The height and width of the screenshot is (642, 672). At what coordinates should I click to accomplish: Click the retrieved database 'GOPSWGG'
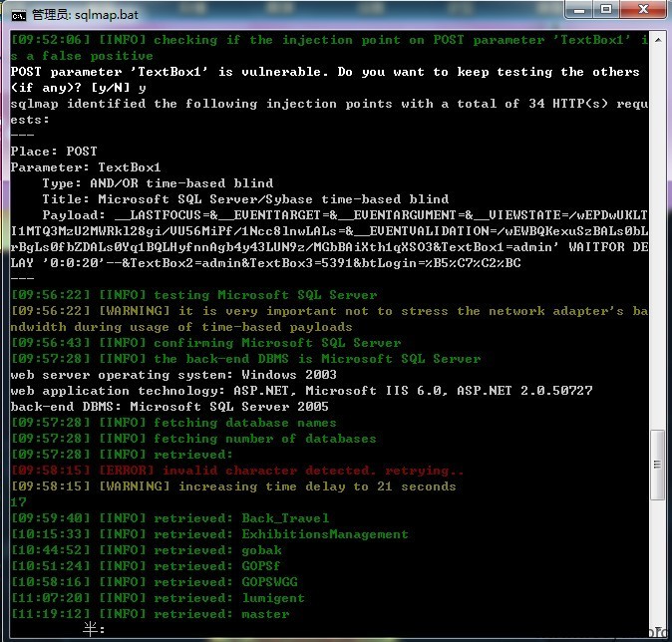click(x=269, y=582)
